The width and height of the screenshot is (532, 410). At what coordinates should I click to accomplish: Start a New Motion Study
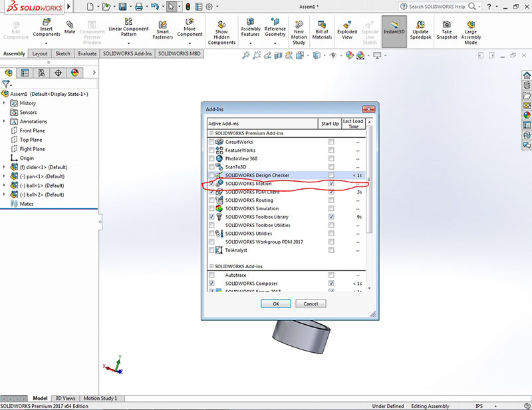point(299,33)
